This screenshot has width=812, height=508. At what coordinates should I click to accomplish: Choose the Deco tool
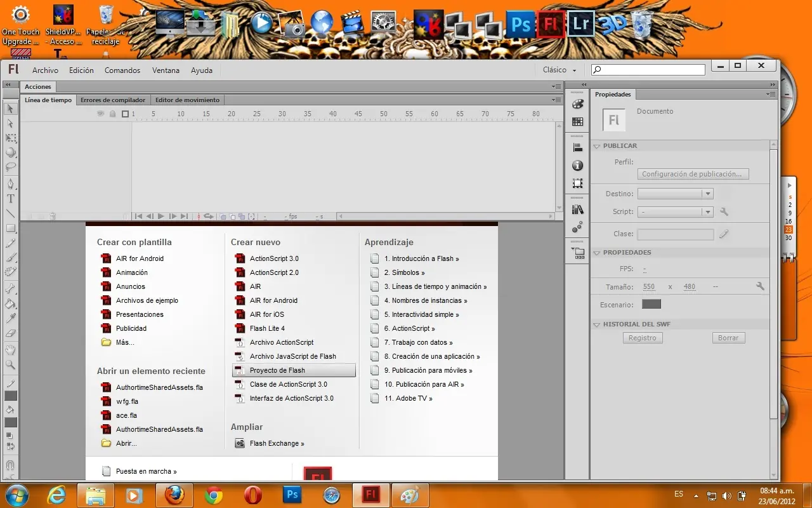(10, 272)
